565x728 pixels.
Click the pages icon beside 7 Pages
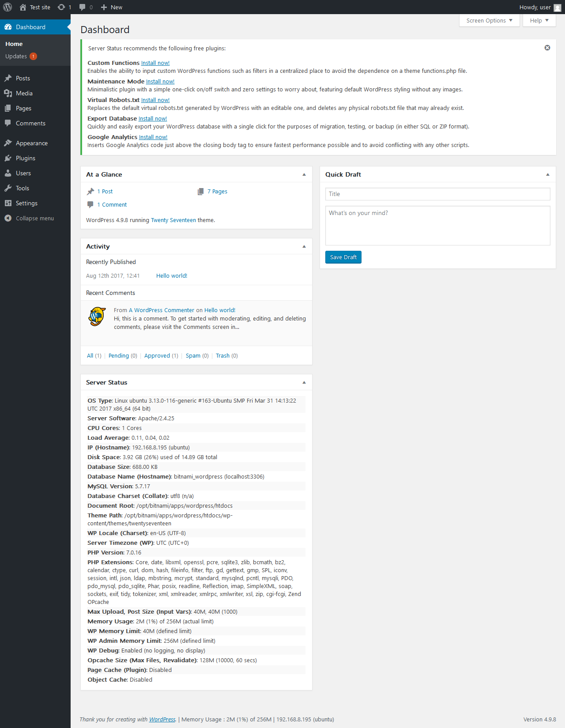tap(201, 191)
